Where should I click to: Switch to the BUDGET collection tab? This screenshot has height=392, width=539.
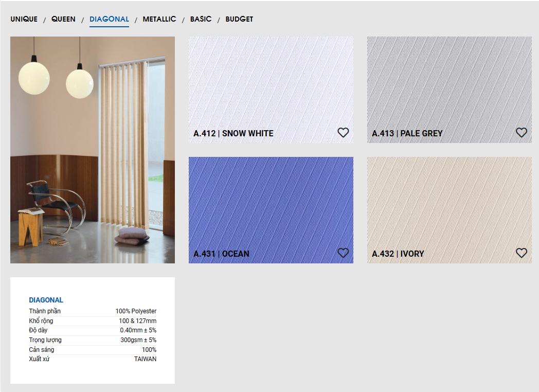[239, 19]
